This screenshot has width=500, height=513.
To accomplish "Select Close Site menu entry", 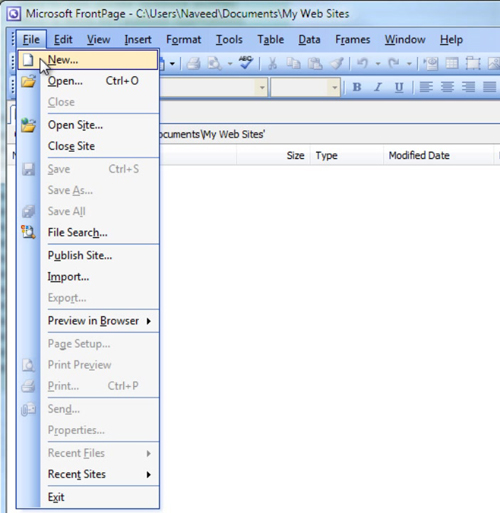I will (x=88, y=146).
